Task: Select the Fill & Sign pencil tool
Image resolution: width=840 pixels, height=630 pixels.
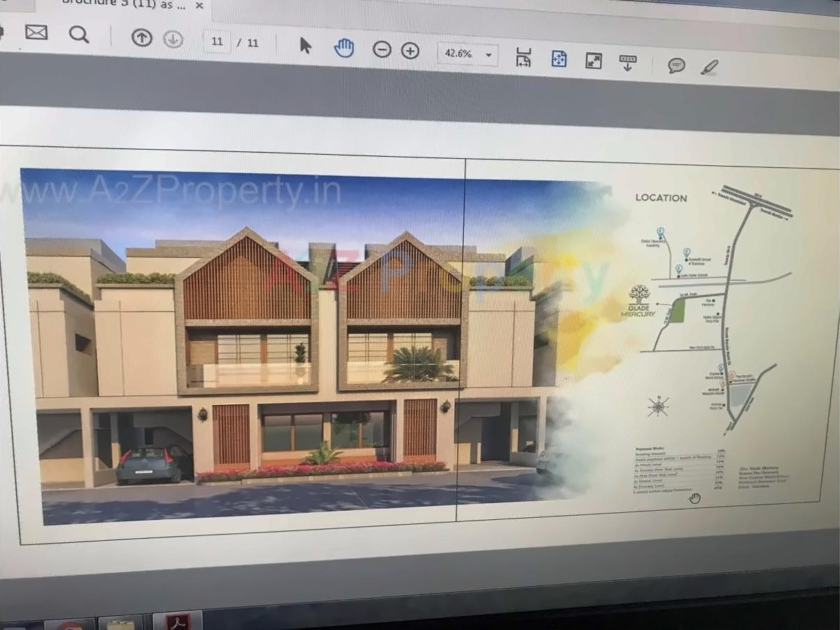Action: tap(710, 66)
